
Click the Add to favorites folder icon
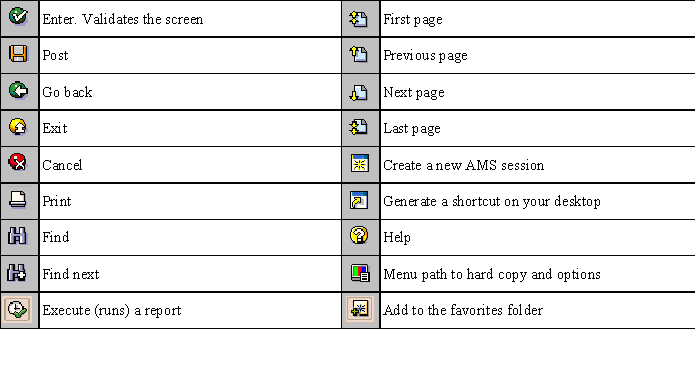tap(360, 309)
